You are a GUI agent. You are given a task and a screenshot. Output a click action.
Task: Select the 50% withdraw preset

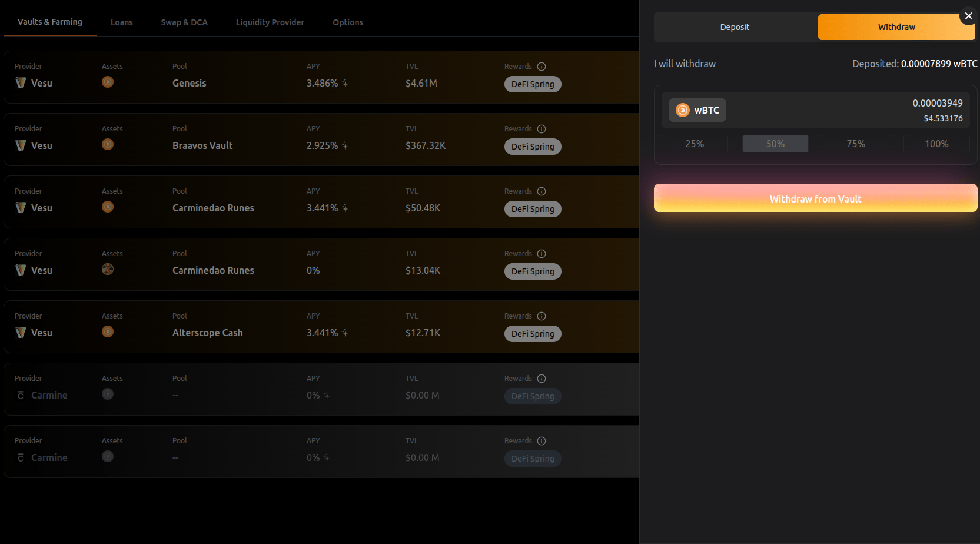click(x=775, y=144)
